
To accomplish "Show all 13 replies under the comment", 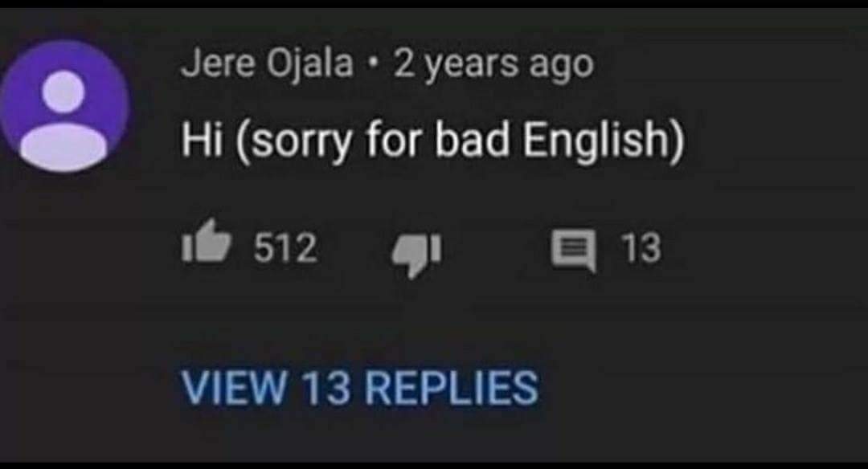I will pos(360,388).
